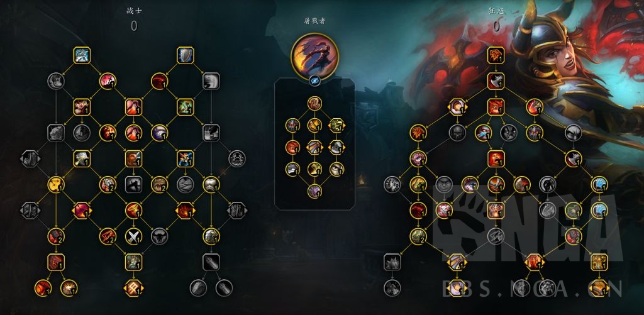Click the spark explosion talent at 战士 bottom-left

[69, 288]
